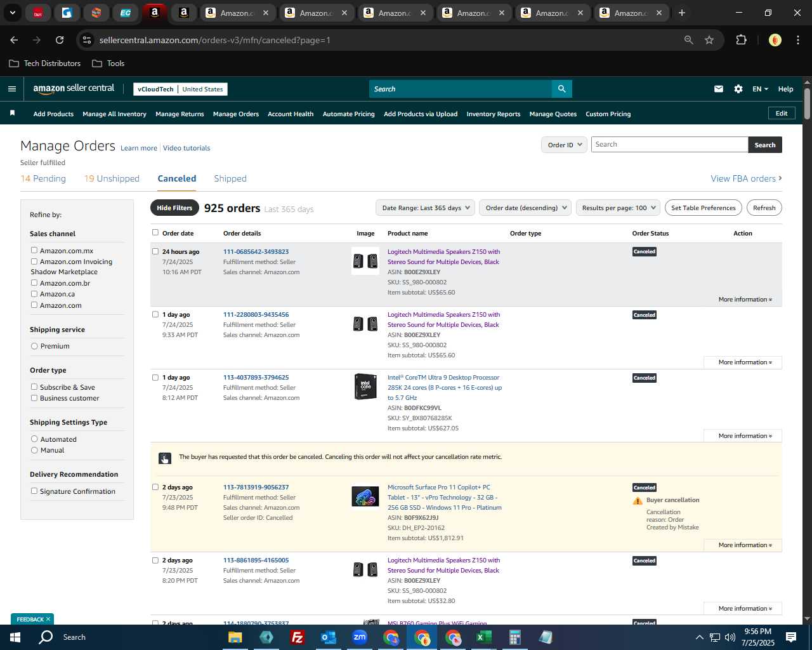The image size is (812, 650).
Task: Click the Refresh orders button
Action: (764, 208)
